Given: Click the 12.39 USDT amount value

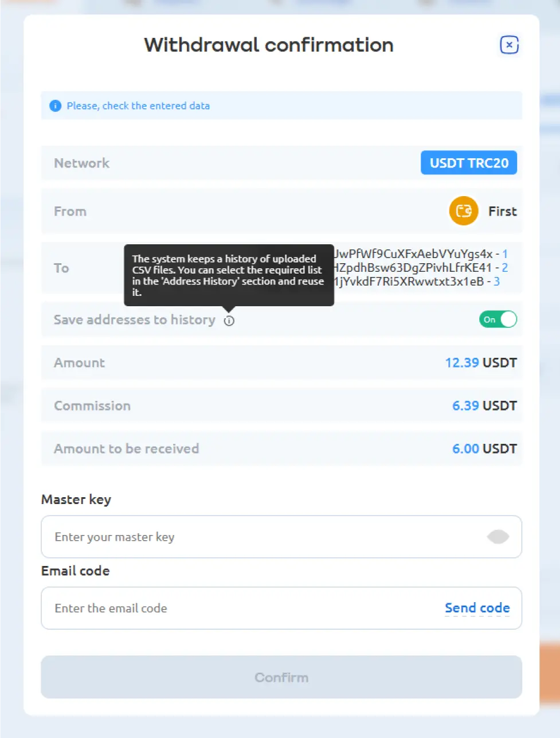Looking at the screenshot, I should point(481,362).
